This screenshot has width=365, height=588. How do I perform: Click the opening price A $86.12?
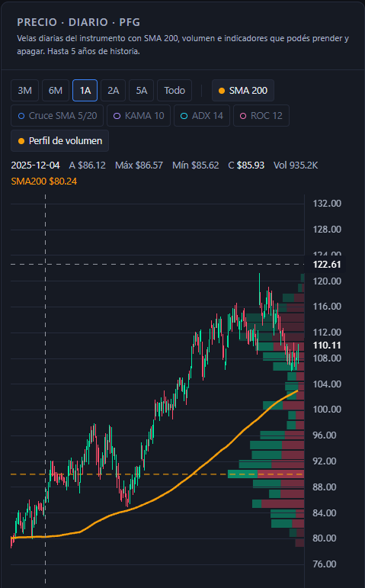(88, 165)
